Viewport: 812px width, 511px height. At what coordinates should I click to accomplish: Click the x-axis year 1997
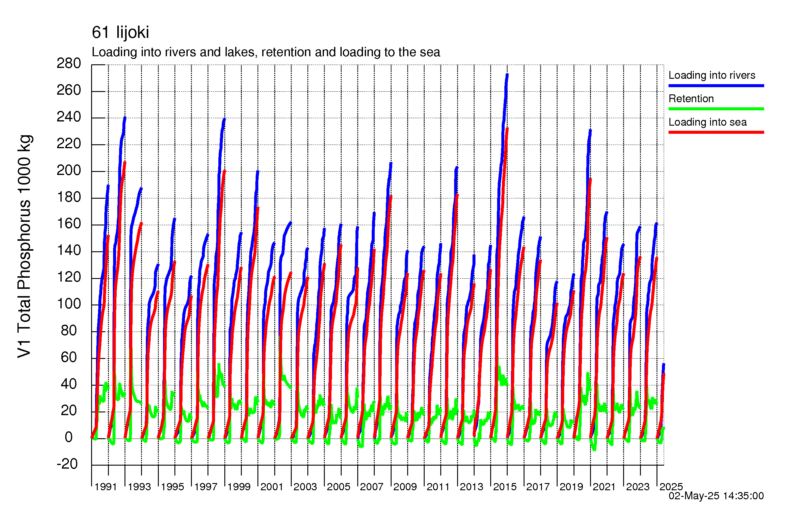[x=206, y=487]
